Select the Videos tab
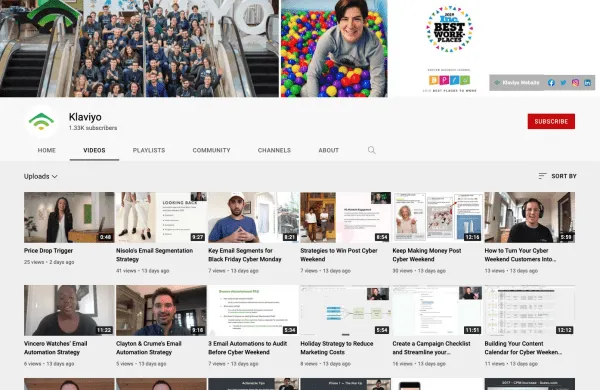Screen dimensions: 600x390 [94, 150]
